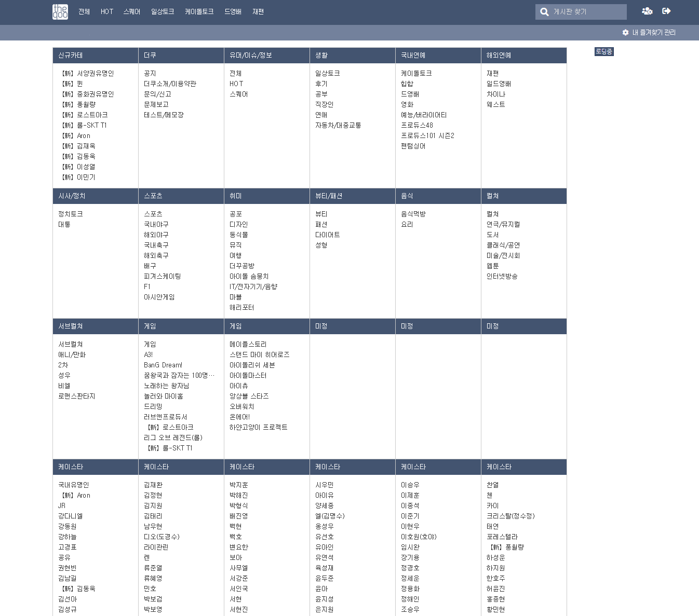
Task: Select 일상토크 in the top navigation bar
Action: point(163,11)
